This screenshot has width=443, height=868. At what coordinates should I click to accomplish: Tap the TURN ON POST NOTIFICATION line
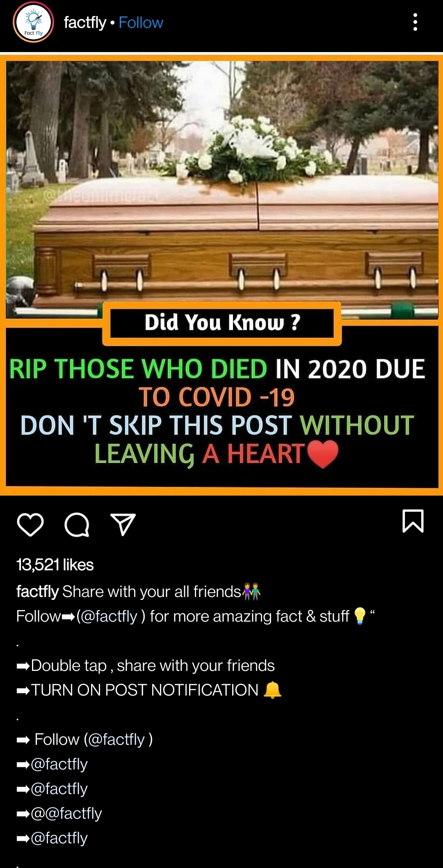(149, 690)
